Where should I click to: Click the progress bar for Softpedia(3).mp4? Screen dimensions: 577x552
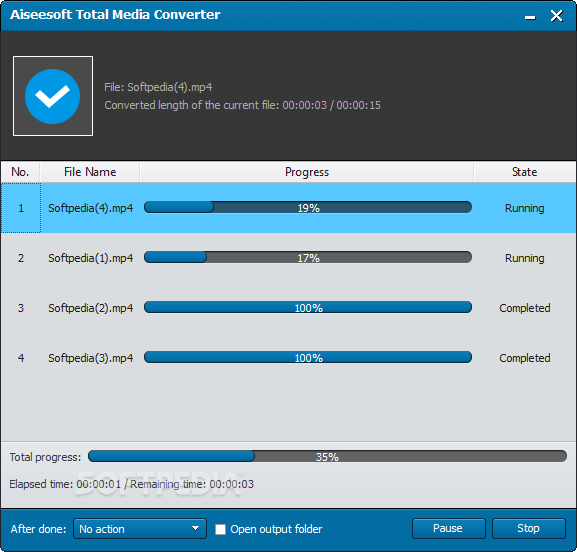pyautogui.click(x=308, y=357)
